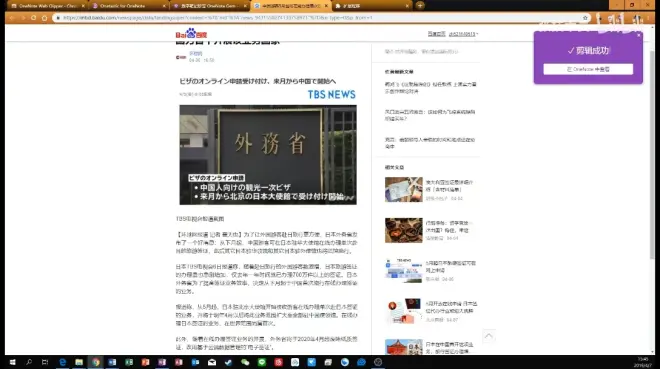Open the blue cloud app on taskbar
This screenshot has width=660, height=369.
coord(361,362)
